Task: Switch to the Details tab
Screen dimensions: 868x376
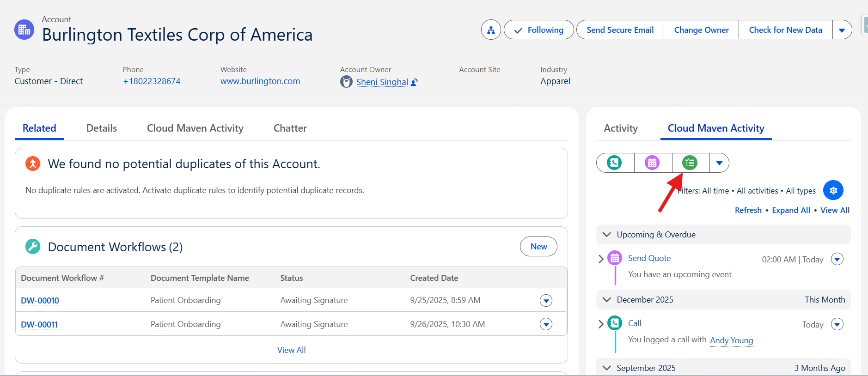Action: pos(102,128)
